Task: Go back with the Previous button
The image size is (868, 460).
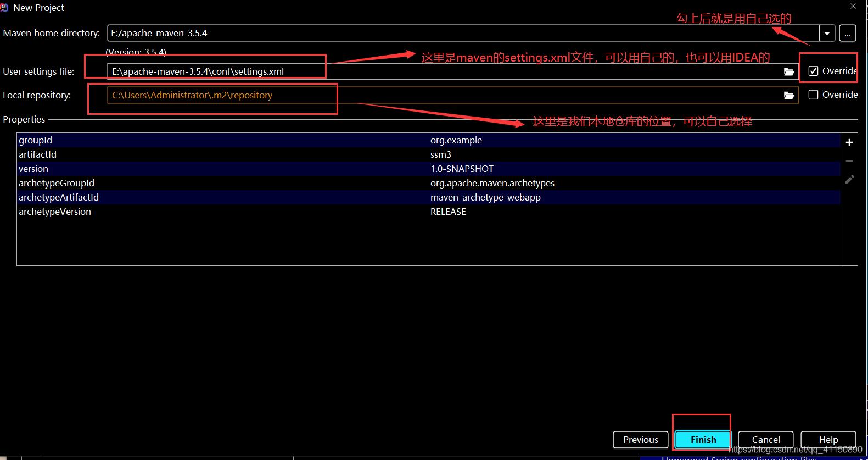Action: [x=640, y=440]
